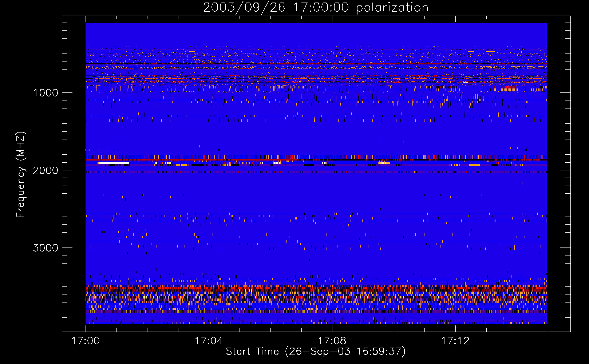Viewport: 589px width, 364px height.
Task: Click the "2000" frequency tick label
Action: [x=46, y=170]
